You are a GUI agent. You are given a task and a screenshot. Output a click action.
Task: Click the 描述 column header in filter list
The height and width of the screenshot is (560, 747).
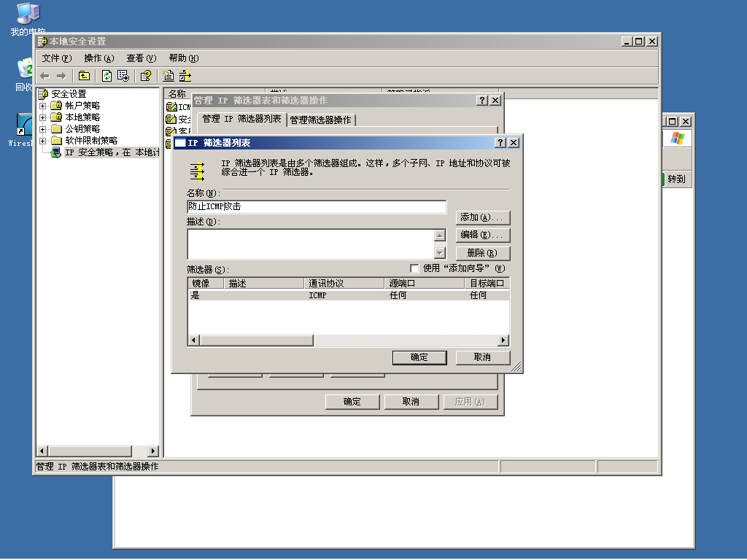pos(263,284)
